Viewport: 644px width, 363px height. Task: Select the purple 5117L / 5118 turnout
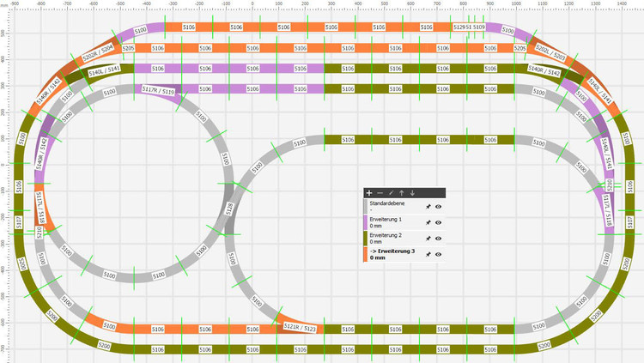(608, 210)
